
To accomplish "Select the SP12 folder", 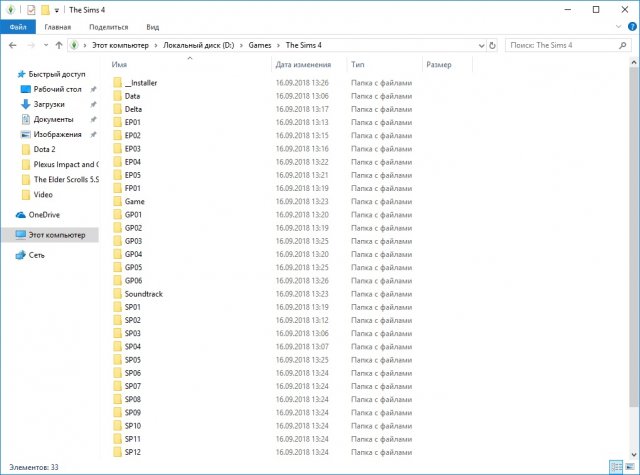I will pos(133,452).
